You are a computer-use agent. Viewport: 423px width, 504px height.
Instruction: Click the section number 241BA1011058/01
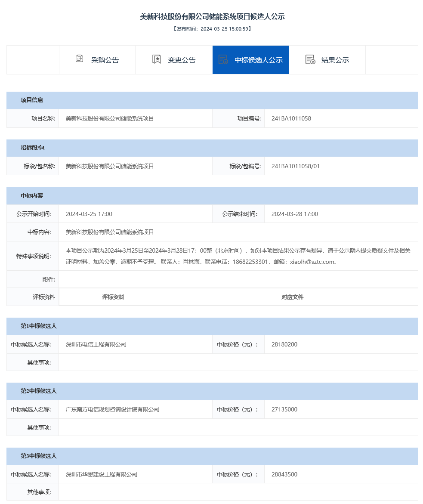point(295,166)
